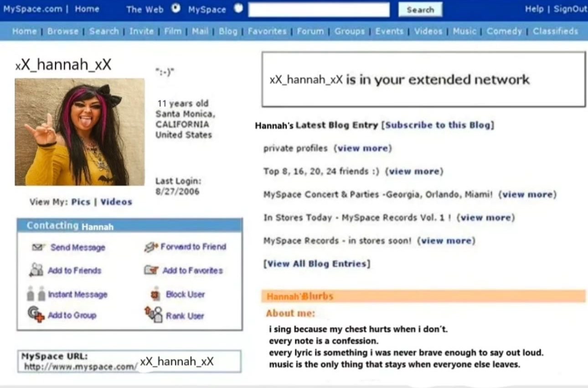This screenshot has width=588, height=388.
Task: Click view more beside MySpace Records in stores soon
Action: click(x=446, y=240)
